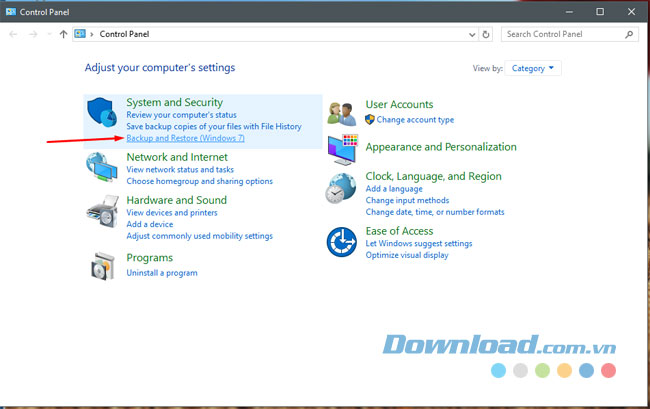The image size is (650, 409).
Task: Click the Programs disc box icon
Action: pyautogui.click(x=102, y=266)
